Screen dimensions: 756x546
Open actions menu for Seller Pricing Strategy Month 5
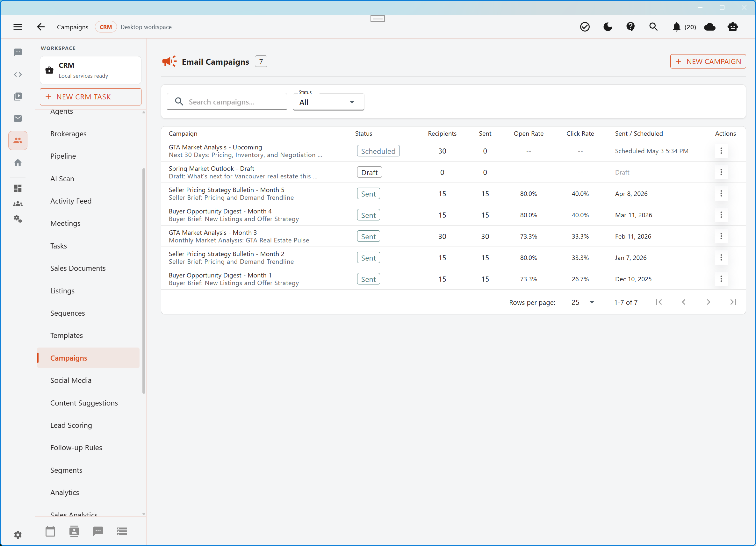(x=721, y=194)
